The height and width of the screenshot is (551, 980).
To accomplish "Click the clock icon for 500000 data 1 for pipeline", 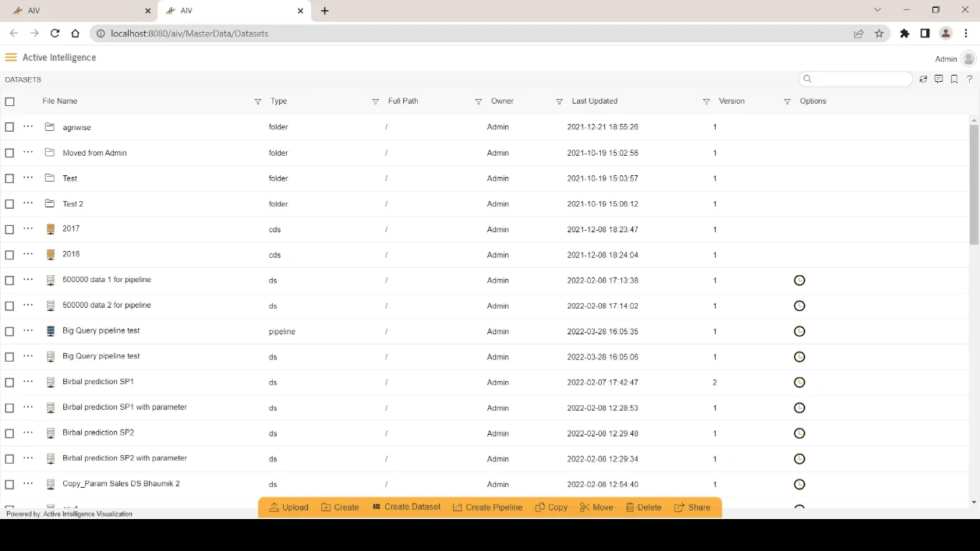I will [x=799, y=281].
